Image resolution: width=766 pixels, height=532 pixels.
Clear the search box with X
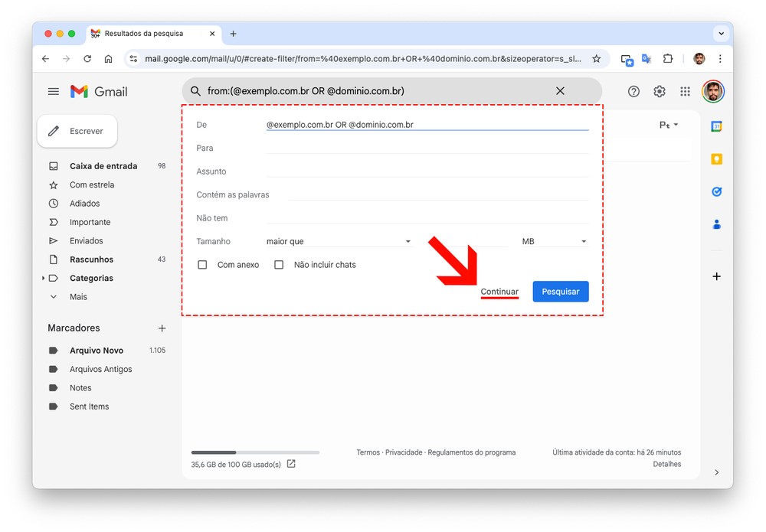(560, 91)
